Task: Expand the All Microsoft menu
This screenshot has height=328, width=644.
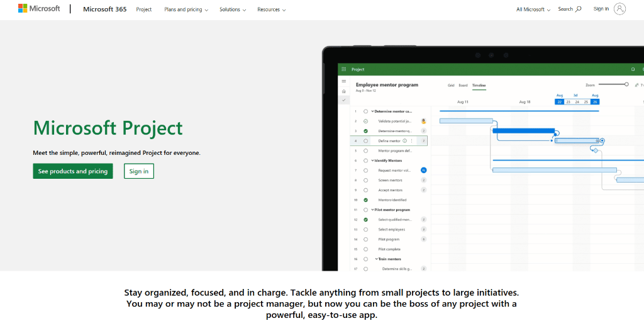Action: [533, 9]
